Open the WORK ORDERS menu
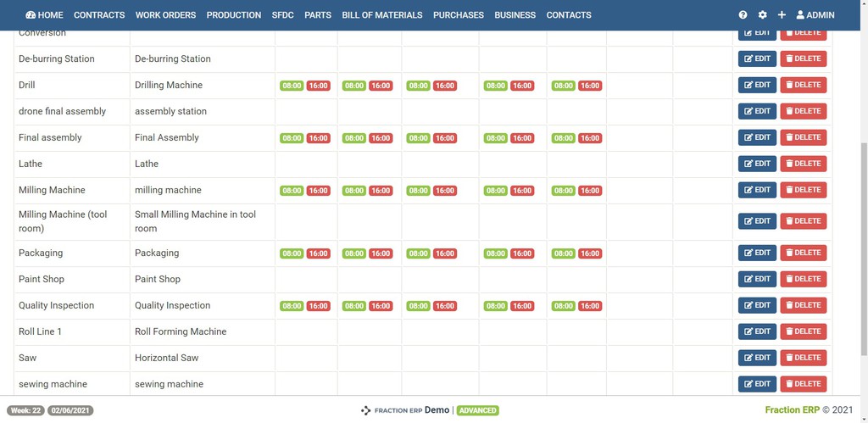Viewport: 868px width, 423px height. [165, 15]
